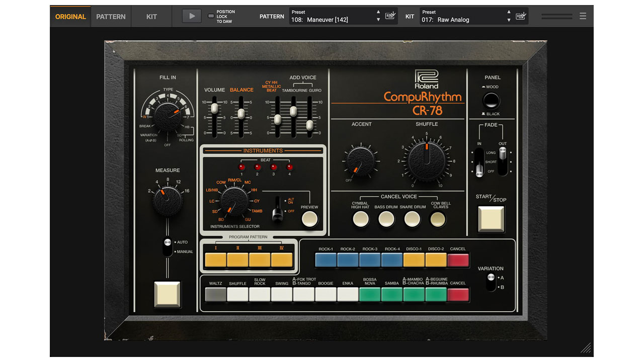Open the hamburger menu in top bar
Image resolution: width=644 pixels, height=362 pixels.
583,16
